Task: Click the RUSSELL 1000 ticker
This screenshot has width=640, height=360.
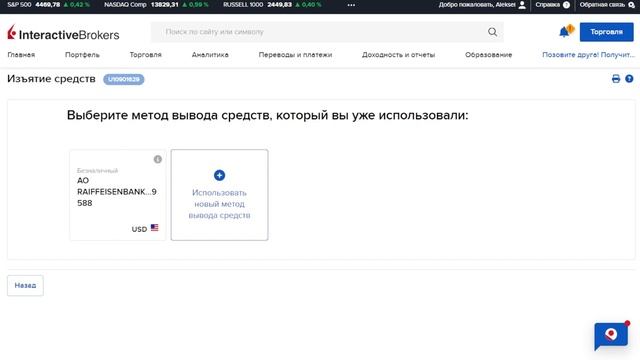Action: [x=272, y=5]
